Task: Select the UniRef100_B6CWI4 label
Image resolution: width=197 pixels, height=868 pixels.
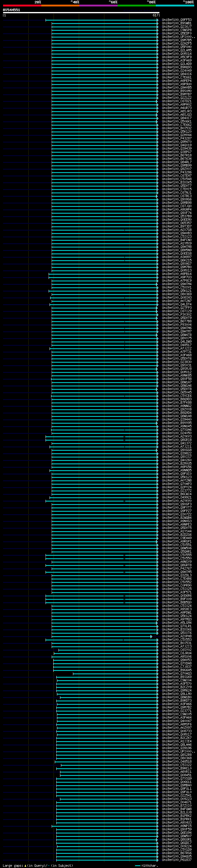Action: tap(177, 494)
